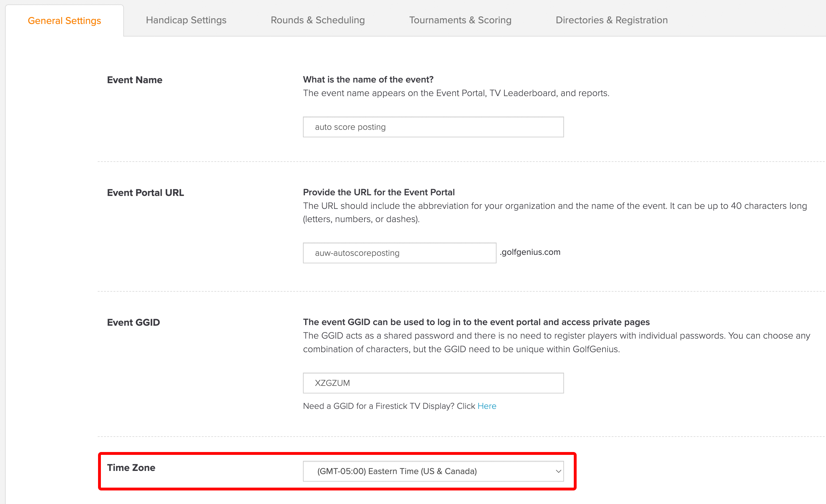Click 'Provide the URL for the Event Portal' heading
826x504 pixels.
point(379,192)
